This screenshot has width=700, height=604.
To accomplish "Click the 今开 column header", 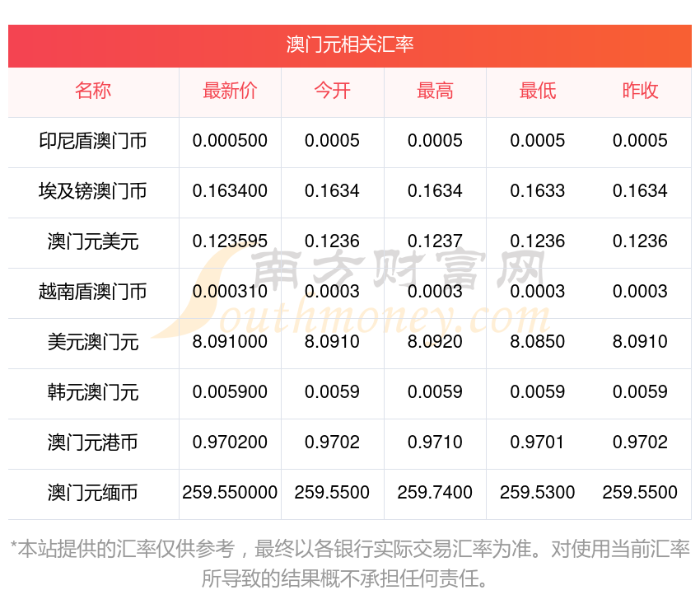I will (332, 91).
